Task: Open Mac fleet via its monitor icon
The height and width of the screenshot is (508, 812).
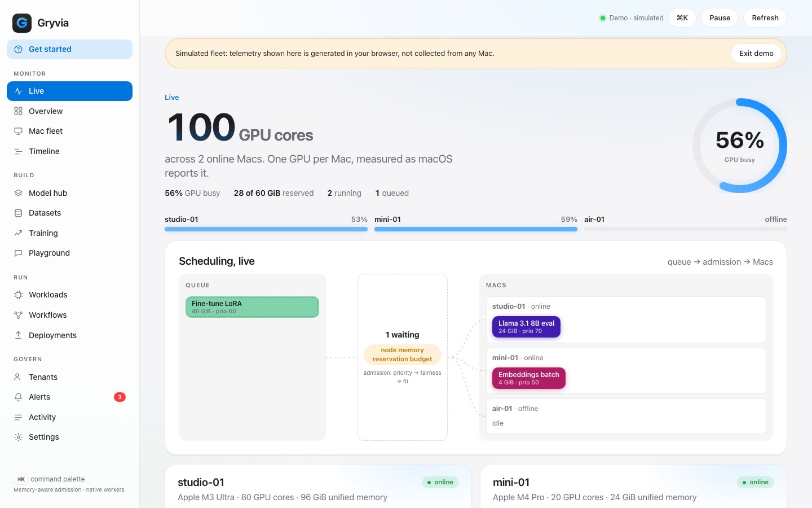Action: tap(19, 131)
